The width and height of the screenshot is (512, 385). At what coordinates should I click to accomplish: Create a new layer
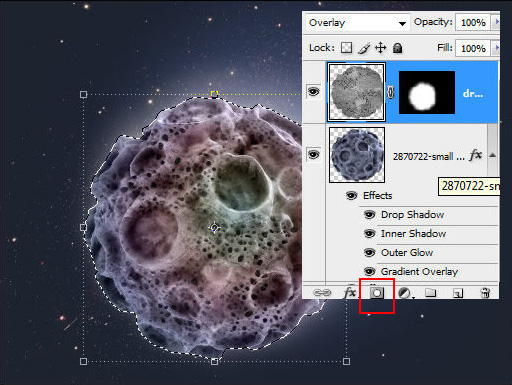click(x=458, y=293)
